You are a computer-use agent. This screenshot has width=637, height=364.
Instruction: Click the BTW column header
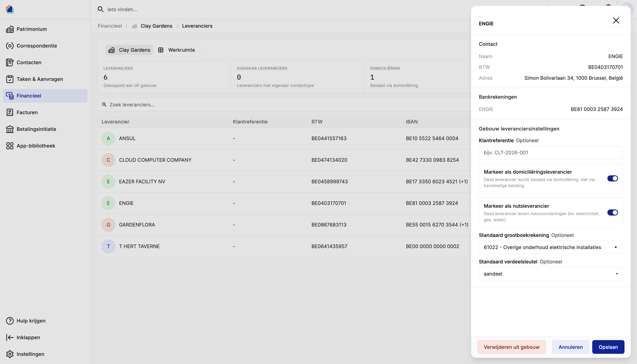[317, 122]
